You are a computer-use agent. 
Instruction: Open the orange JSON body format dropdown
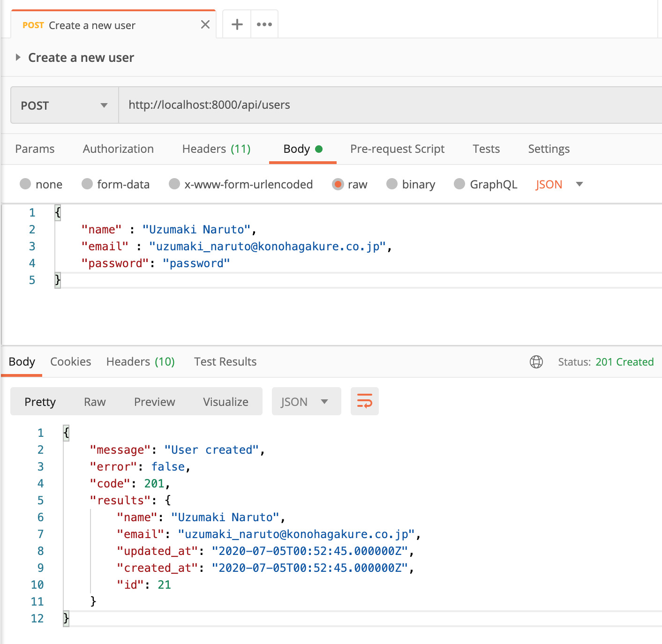click(559, 184)
